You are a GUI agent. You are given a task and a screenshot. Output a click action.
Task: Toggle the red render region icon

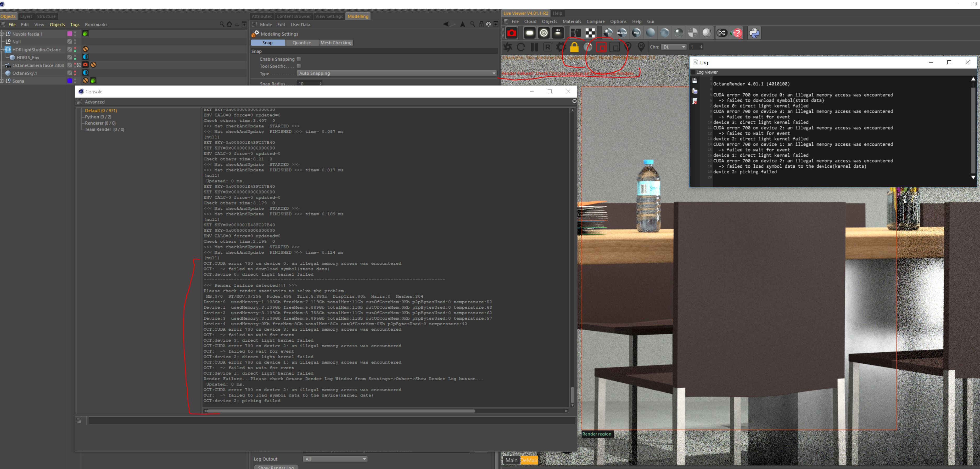point(601,47)
